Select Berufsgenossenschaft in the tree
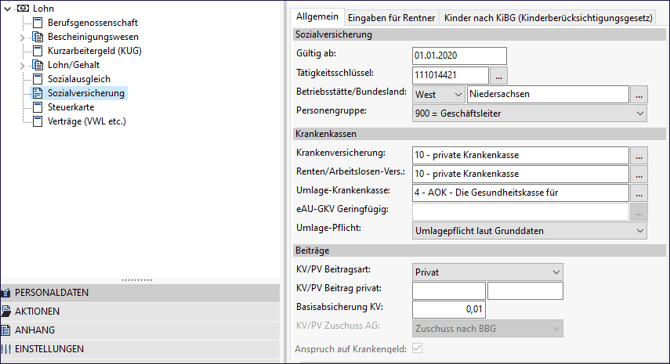This screenshot has width=670, height=364. pyautogui.click(x=92, y=23)
